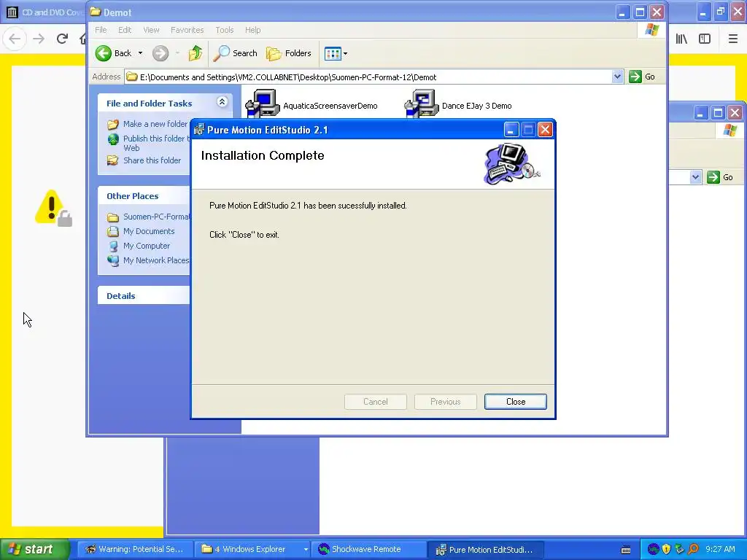This screenshot has height=560, width=747.
Task: Minimize the Pure Motion EditStudio installer
Action: (x=511, y=130)
